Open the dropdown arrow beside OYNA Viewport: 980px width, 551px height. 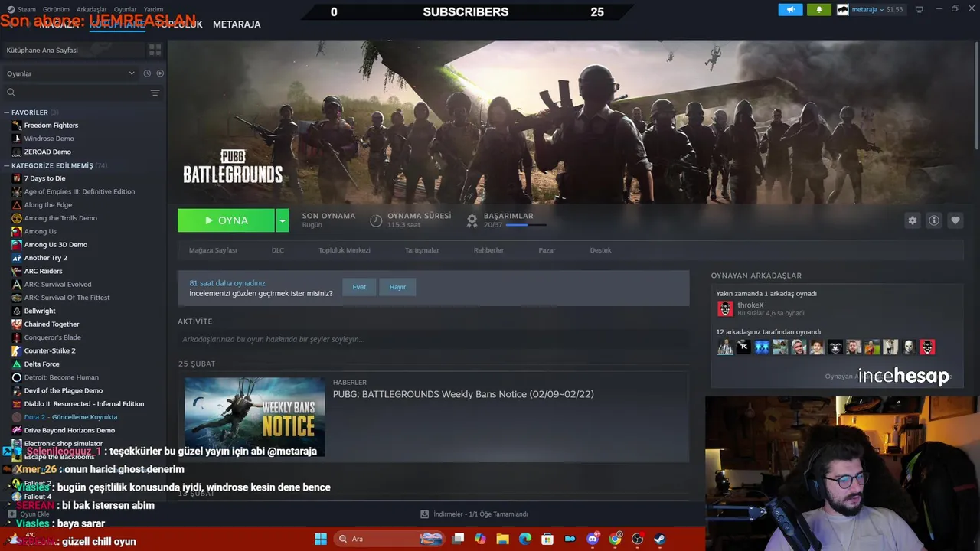point(283,220)
